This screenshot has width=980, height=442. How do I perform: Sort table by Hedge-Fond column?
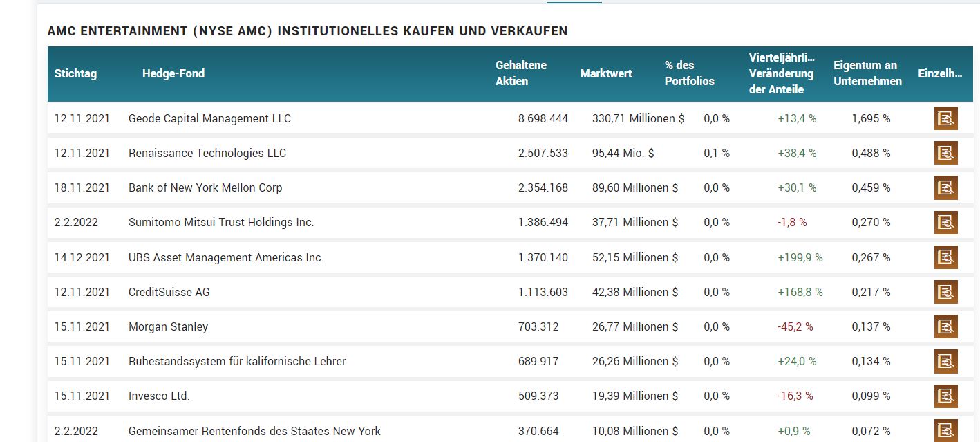pyautogui.click(x=173, y=73)
